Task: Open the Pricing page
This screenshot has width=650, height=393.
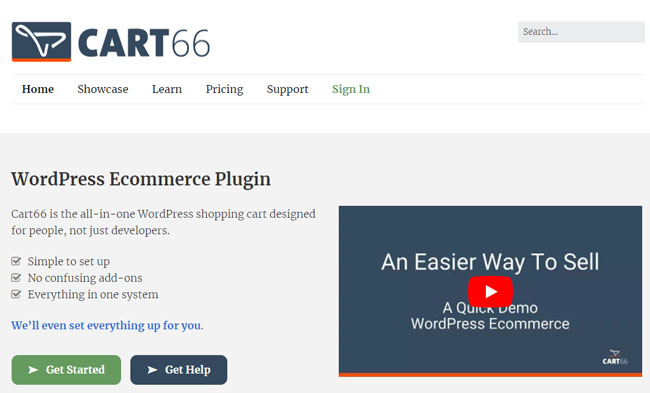Action: [x=224, y=90]
